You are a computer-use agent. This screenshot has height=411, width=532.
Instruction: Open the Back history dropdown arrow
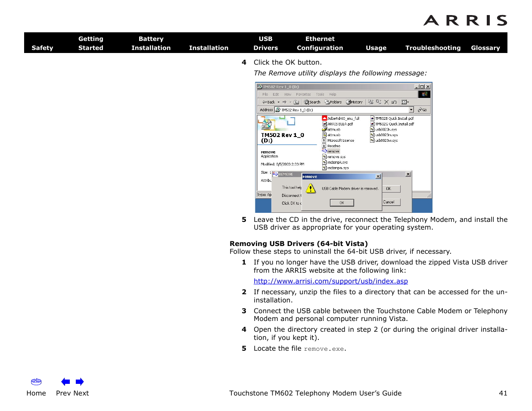(279, 102)
